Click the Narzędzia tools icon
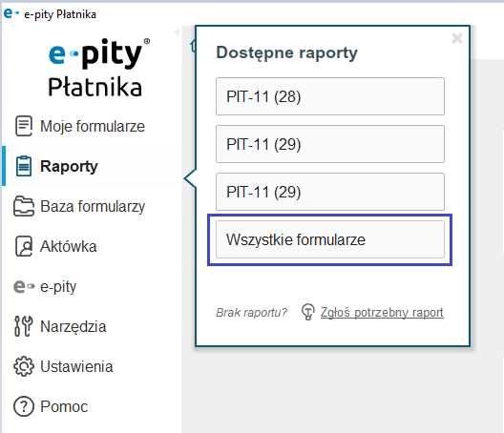This screenshot has height=433, width=504. pyautogui.click(x=24, y=326)
